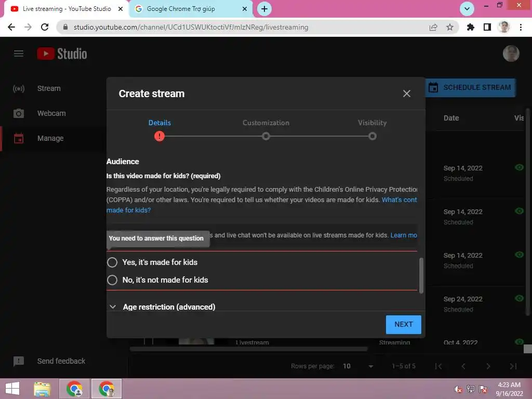Toggle visibility eye for Sep 24, 2022 stream
The image size is (532, 399).
coord(519,298)
